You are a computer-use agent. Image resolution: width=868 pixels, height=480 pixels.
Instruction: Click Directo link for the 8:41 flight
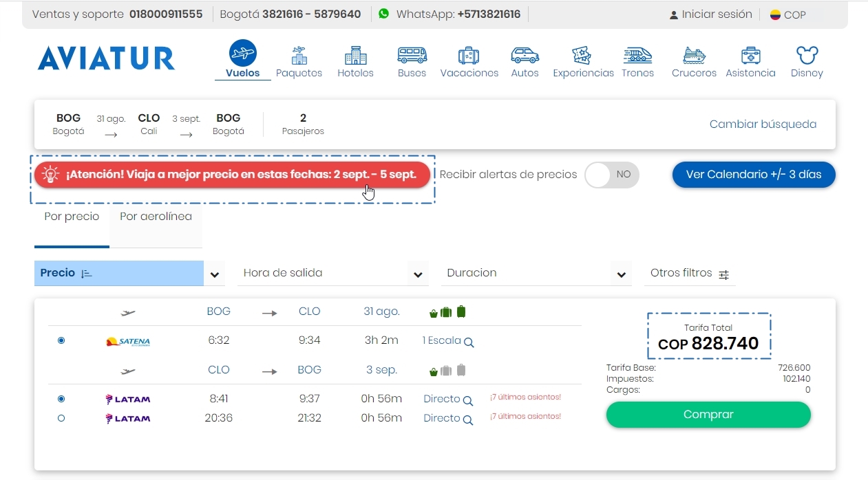click(x=442, y=399)
